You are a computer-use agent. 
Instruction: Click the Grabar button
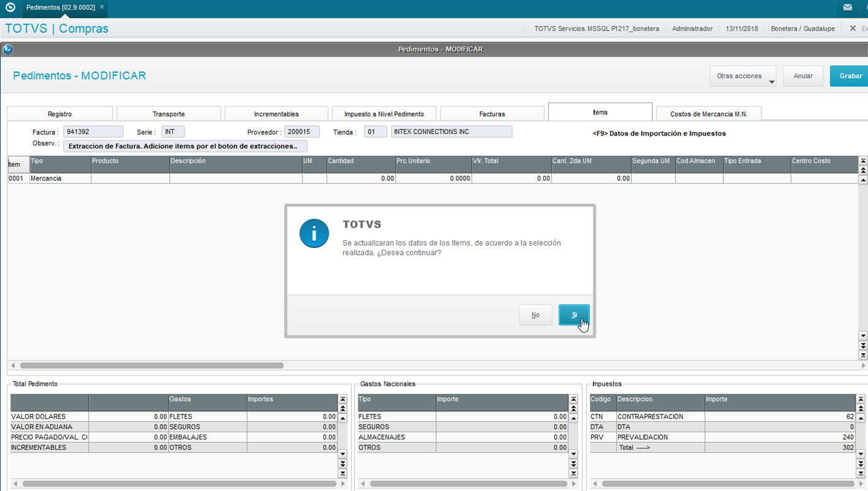(x=850, y=76)
